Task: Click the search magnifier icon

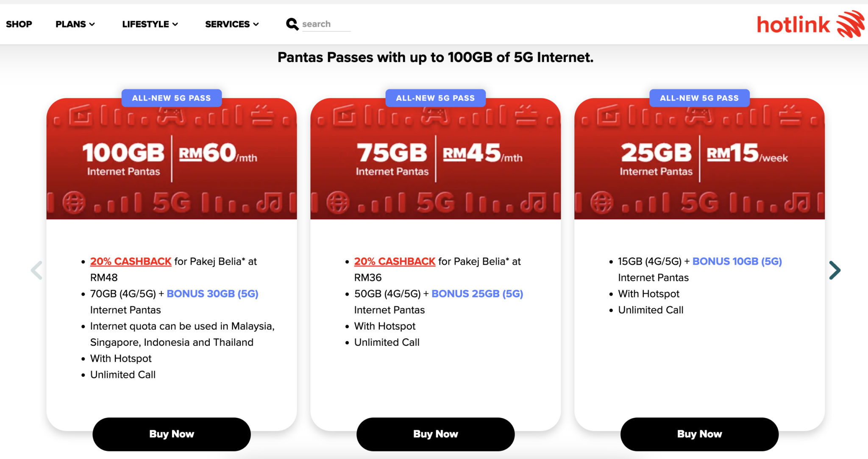Action: point(292,24)
